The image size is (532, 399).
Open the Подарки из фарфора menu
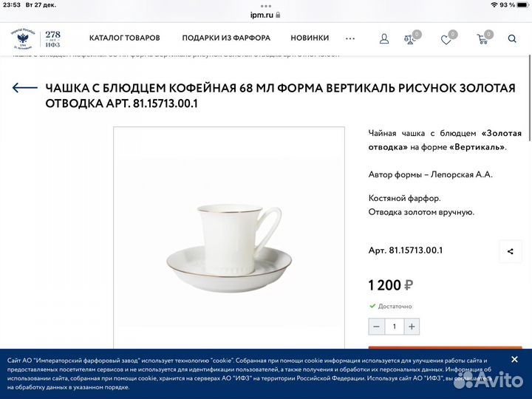click(226, 38)
